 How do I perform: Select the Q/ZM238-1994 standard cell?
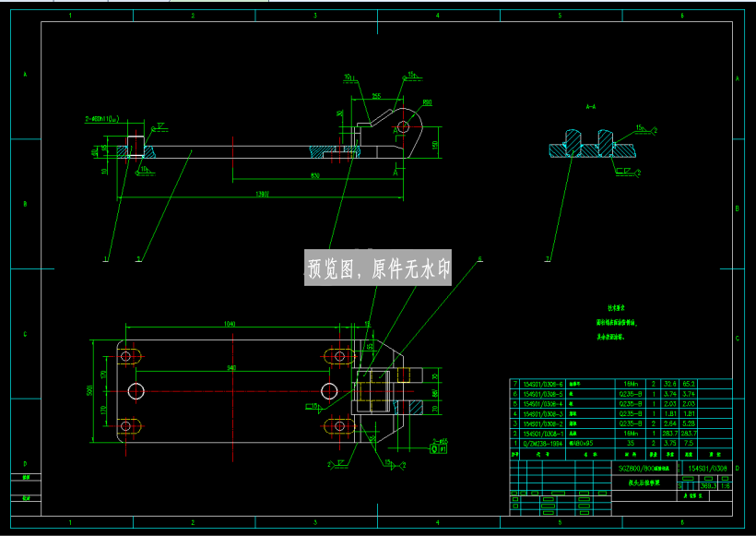tap(543, 443)
